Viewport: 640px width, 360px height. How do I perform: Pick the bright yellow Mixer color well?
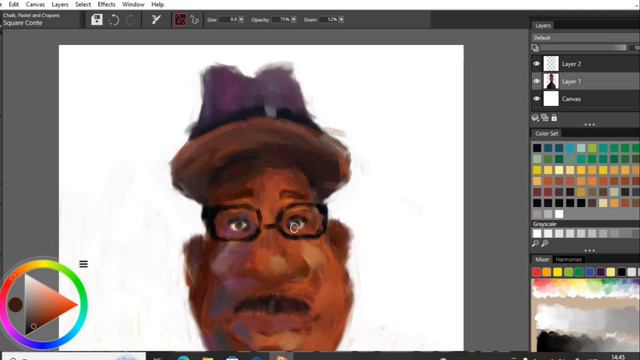pos(558,272)
